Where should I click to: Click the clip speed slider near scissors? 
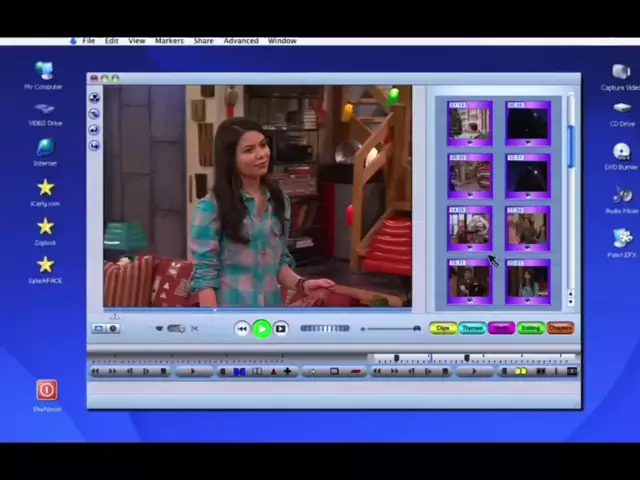point(176,328)
